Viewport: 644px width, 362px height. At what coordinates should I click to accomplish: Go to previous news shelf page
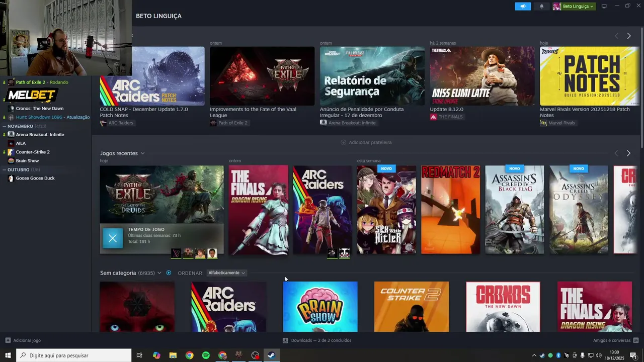(x=616, y=36)
